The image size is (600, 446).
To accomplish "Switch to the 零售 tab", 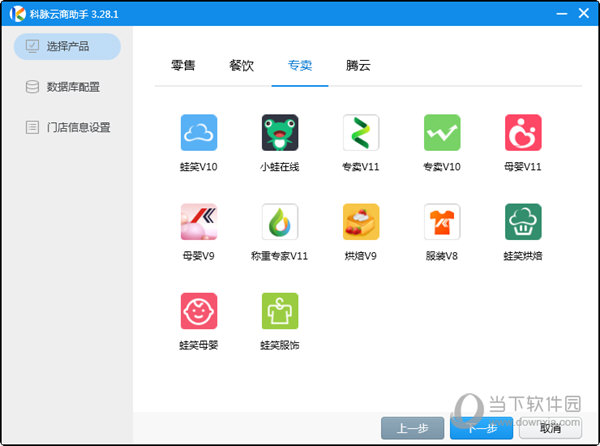I will (x=183, y=65).
